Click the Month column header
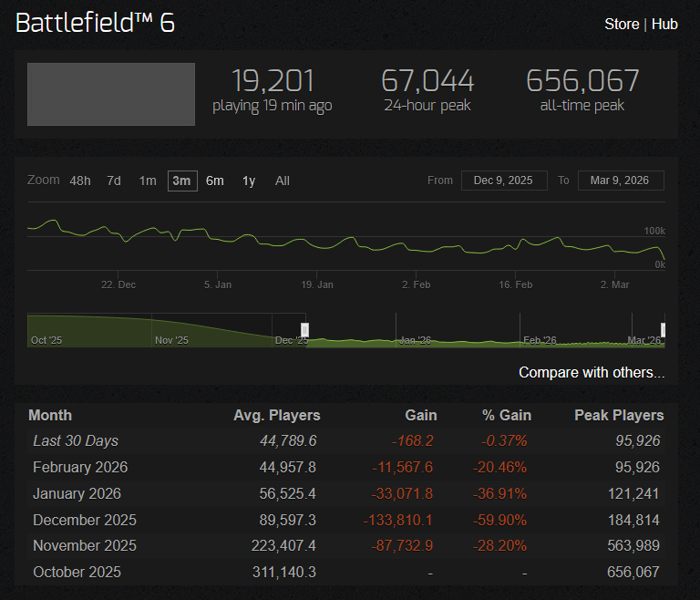 50,416
